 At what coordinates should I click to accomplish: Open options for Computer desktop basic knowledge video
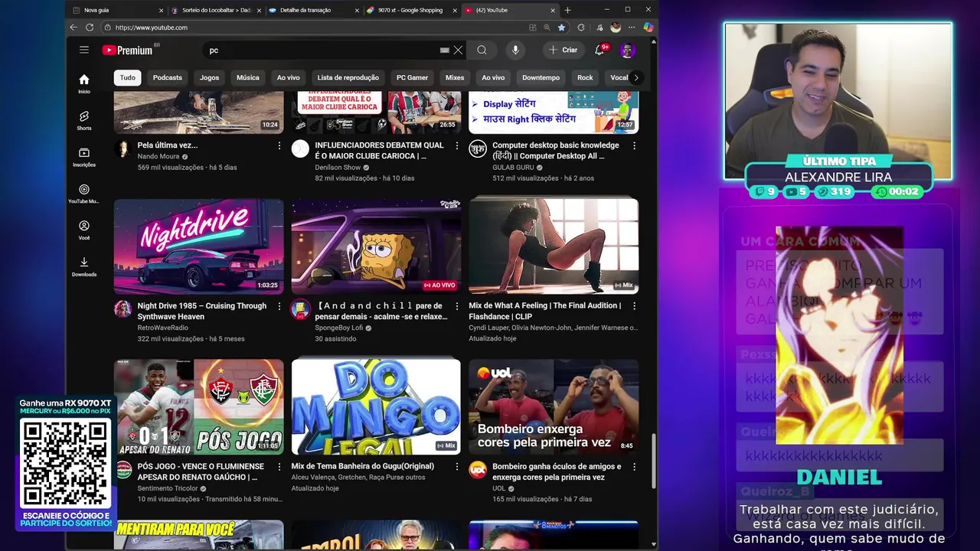coord(634,145)
